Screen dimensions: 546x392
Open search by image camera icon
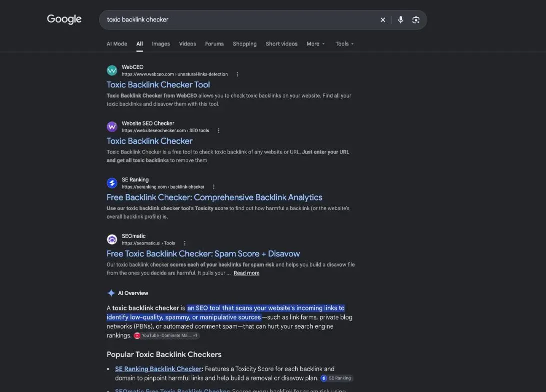(416, 20)
